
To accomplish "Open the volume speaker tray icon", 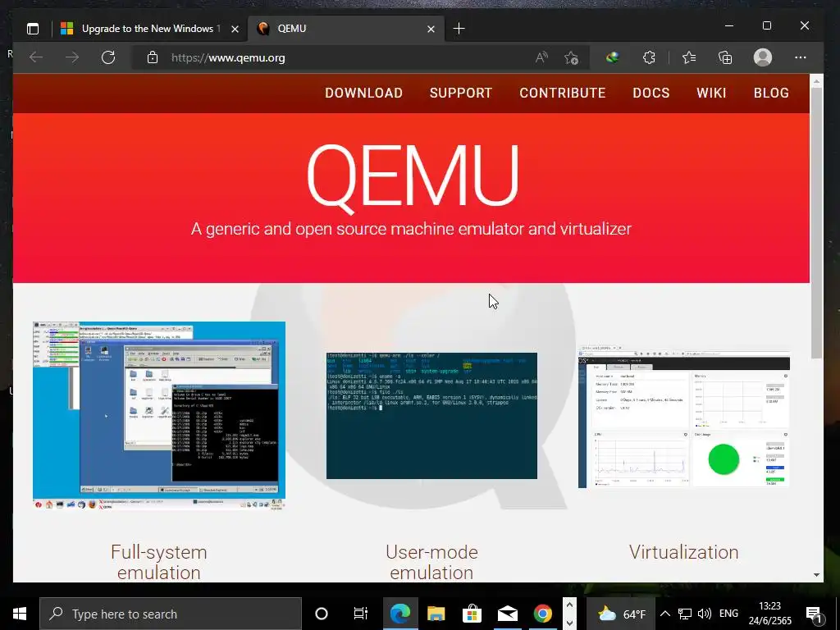I will [705, 614].
